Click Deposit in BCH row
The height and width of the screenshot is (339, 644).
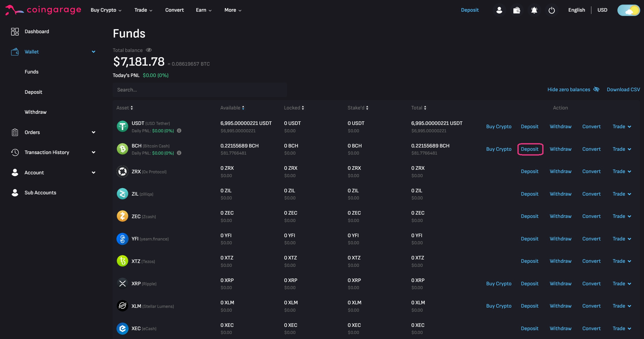click(530, 149)
